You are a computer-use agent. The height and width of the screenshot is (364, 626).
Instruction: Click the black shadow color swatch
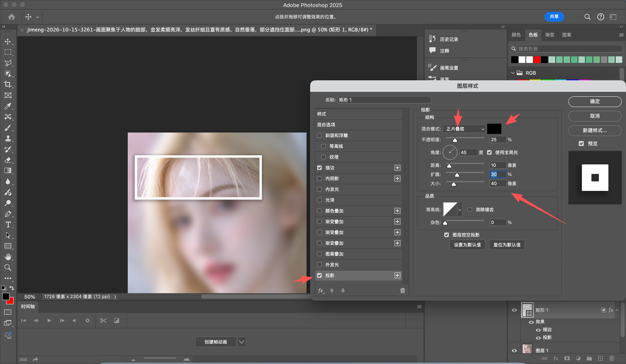494,129
